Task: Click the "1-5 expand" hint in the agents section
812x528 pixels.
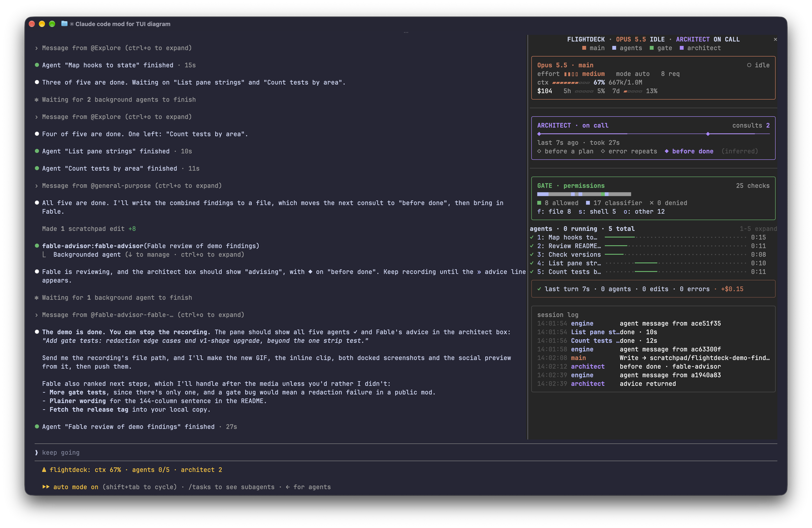Action: [758, 229]
